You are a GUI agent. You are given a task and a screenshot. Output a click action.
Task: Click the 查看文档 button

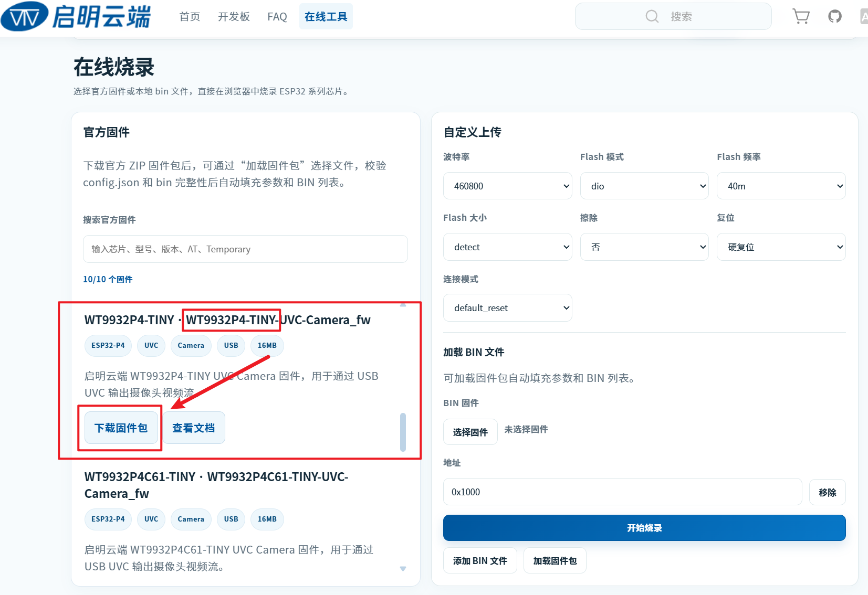(x=193, y=428)
